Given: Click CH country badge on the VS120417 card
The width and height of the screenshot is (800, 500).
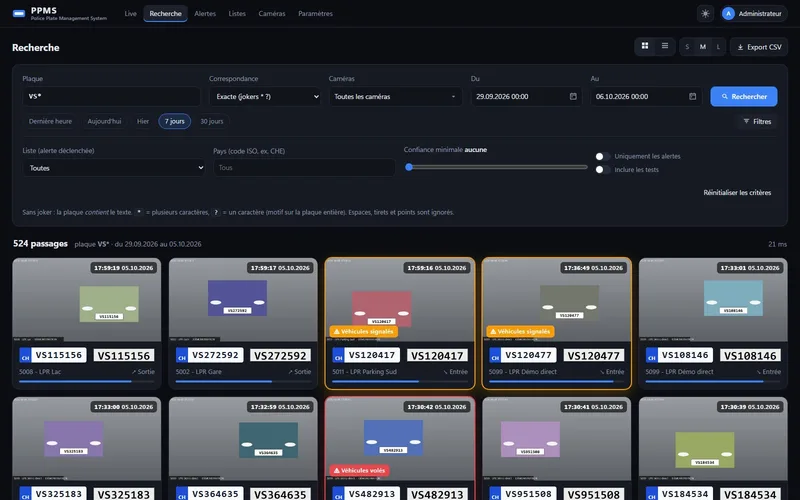Looking at the screenshot, I should [x=338, y=355].
